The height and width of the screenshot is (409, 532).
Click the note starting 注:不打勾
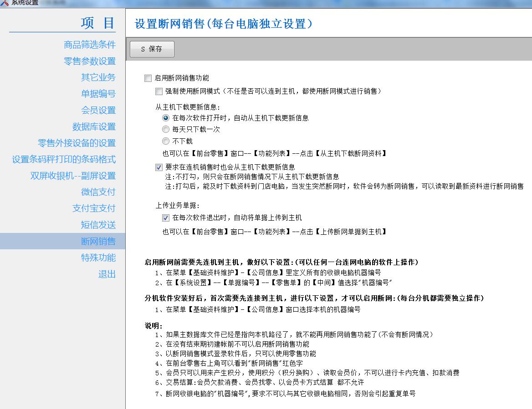(x=252, y=177)
